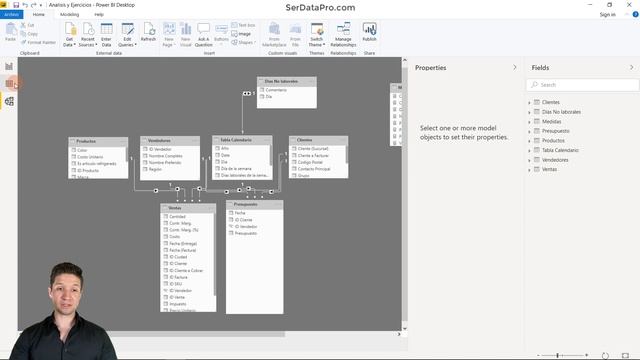Insert a Text box
Screen dimensions: 640x360
pos(243,25)
